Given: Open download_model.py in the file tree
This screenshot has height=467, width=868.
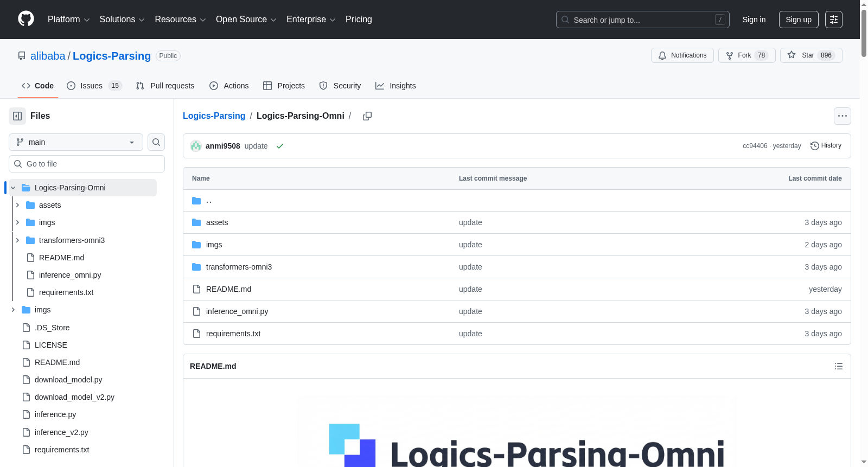Looking at the screenshot, I should (68, 380).
